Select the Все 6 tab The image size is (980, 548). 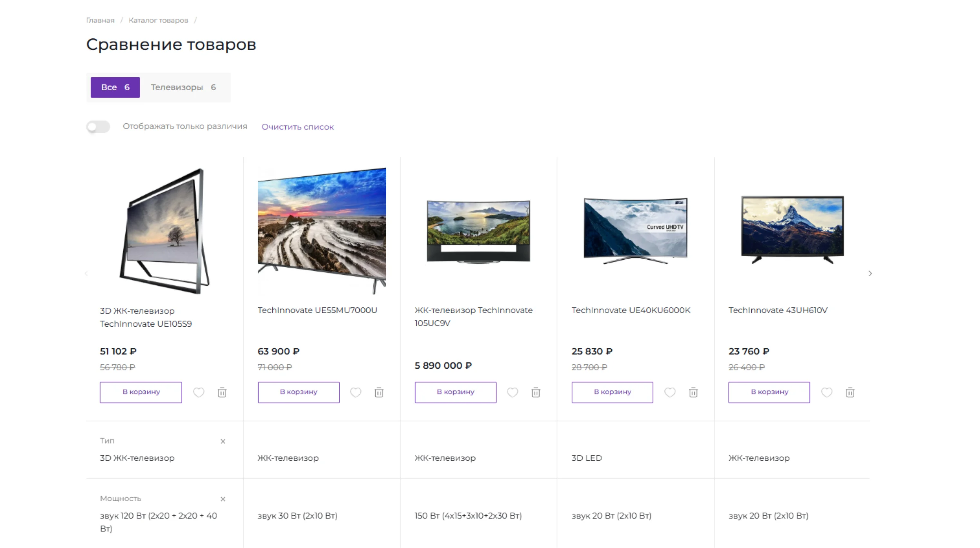point(115,87)
